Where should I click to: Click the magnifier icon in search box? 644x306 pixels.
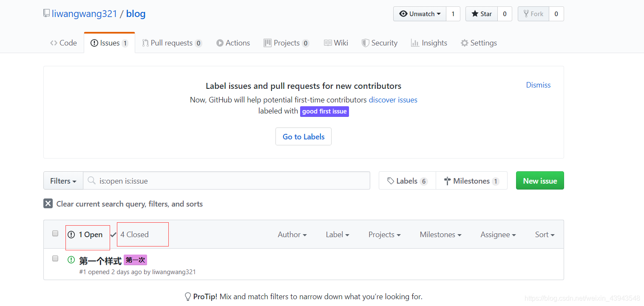click(x=91, y=181)
